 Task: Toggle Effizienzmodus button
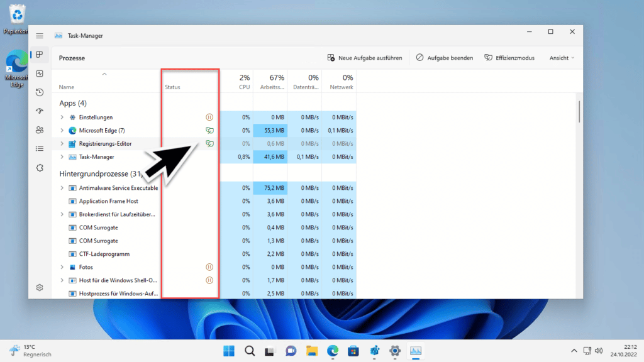coord(509,58)
